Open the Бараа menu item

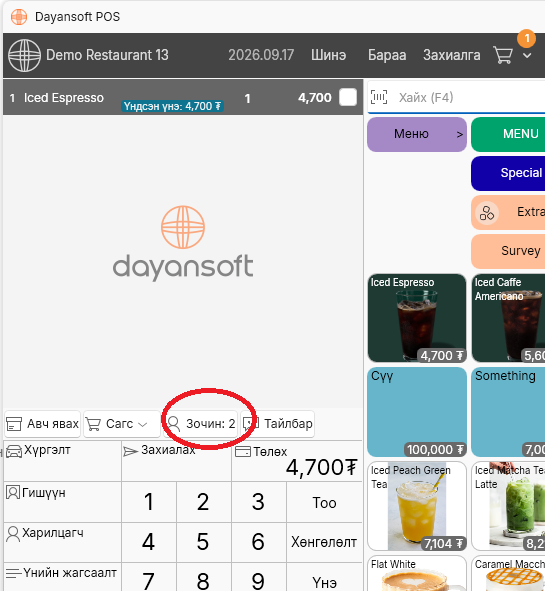pos(387,55)
